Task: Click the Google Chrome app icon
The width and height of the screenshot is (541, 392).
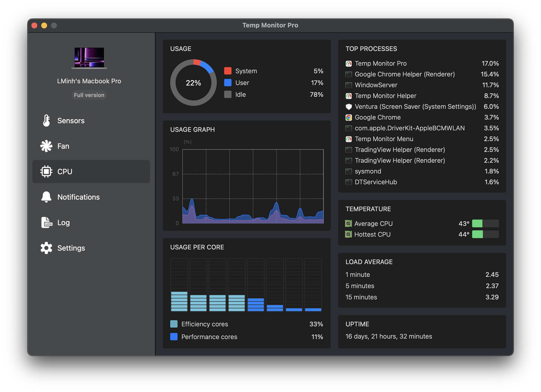Action: (348, 117)
